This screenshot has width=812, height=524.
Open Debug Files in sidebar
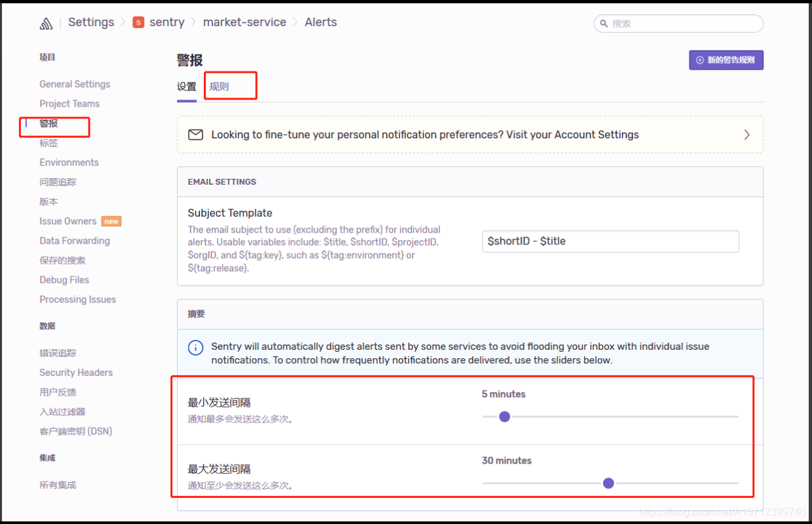64,280
